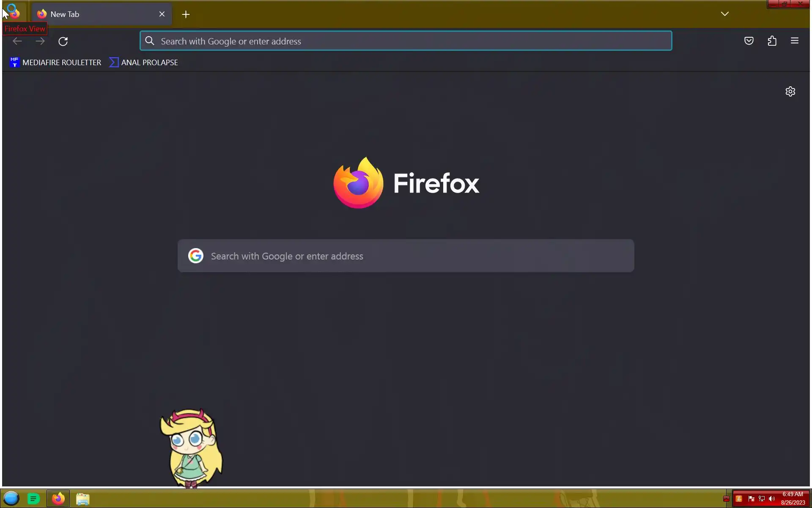Click the Windows Start orb
Image resolution: width=812 pixels, height=508 pixels.
pyautogui.click(x=11, y=499)
